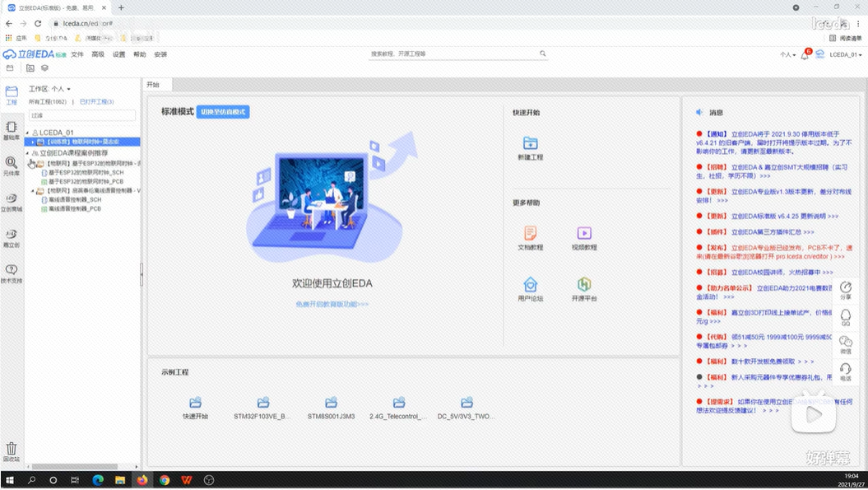Viewport: 868px width, 490px height.
Task: Open the 数十款开发板免费领取 message
Action: (755, 362)
